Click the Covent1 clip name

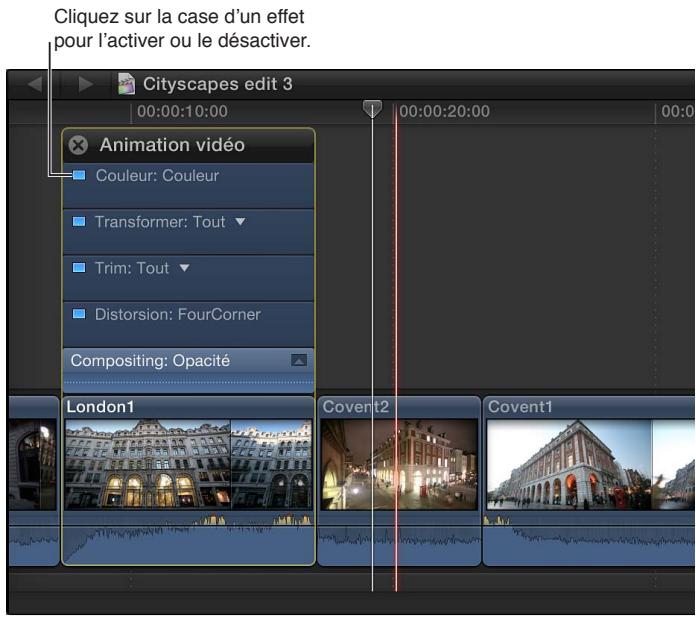(x=520, y=407)
